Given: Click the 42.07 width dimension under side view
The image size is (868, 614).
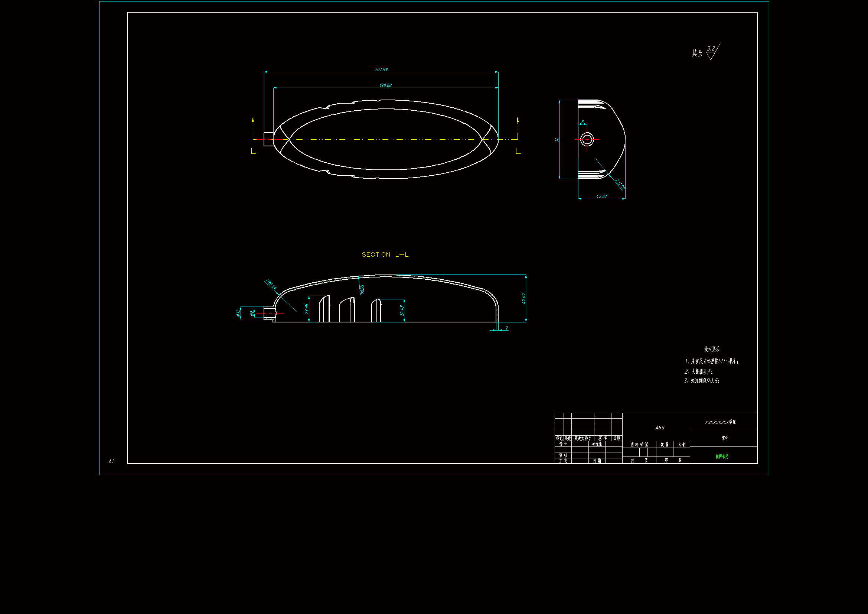Looking at the screenshot, I should [x=601, y=196].
